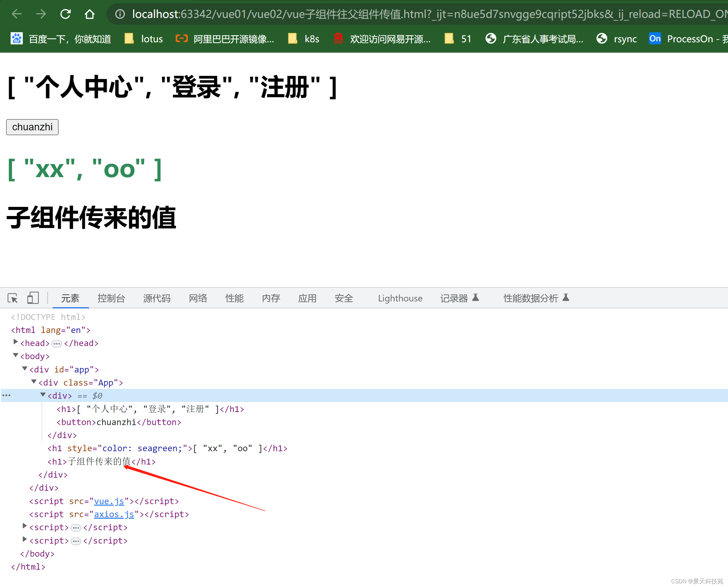
Task: Open the 51 bookmark folder
Action: [458, 39]
